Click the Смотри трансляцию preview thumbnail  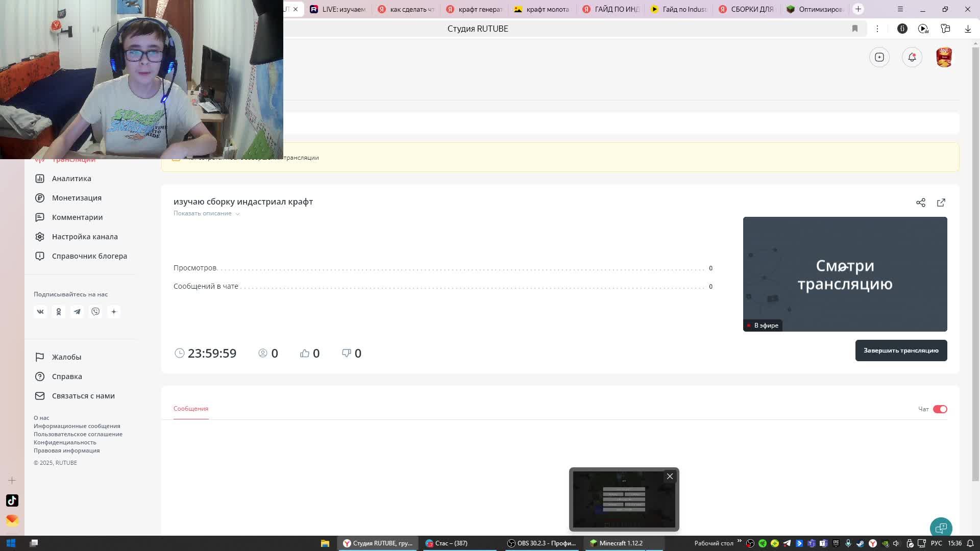pos(844,274)
